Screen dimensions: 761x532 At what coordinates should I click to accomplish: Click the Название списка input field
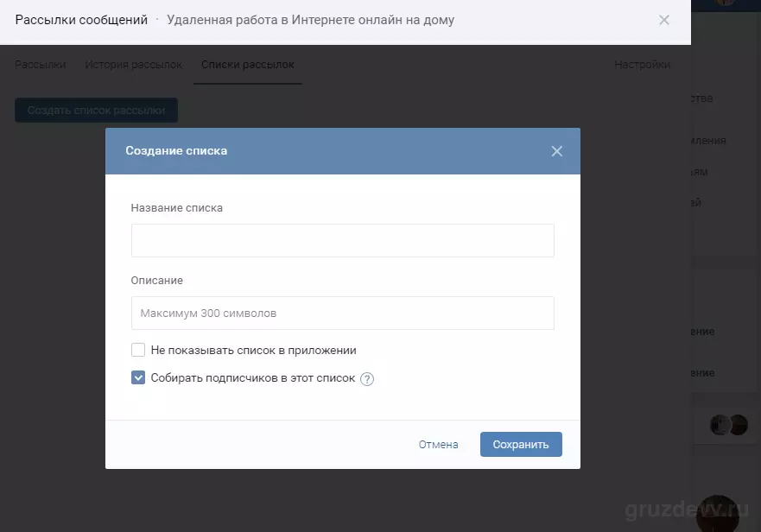(343, 240)
